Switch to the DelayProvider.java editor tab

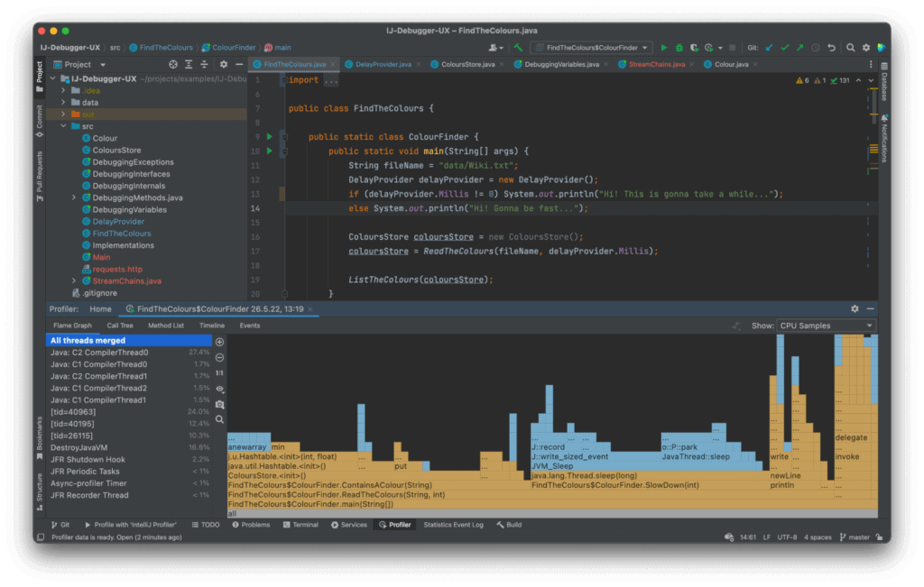(383, 64)
